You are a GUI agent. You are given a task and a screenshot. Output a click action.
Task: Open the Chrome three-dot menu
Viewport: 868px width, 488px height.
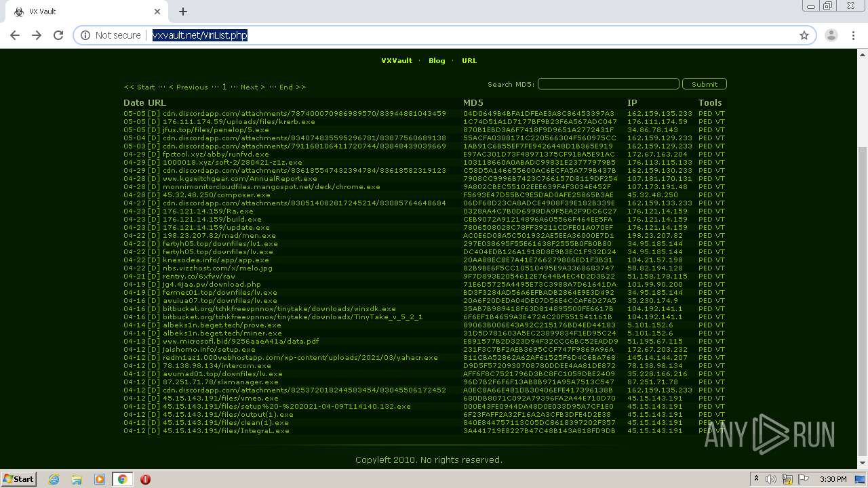point(853,35)
